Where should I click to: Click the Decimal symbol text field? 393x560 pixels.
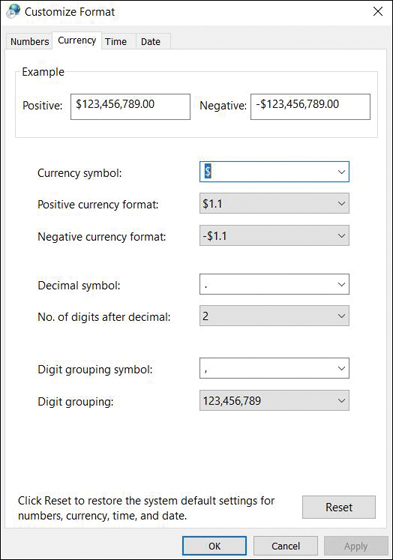(x=267, y=284)
